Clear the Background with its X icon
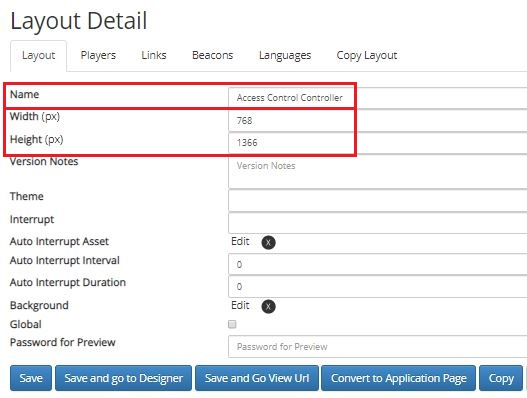Image resolution: width=527 pixels, height=398 pixels. coord(268,306)
